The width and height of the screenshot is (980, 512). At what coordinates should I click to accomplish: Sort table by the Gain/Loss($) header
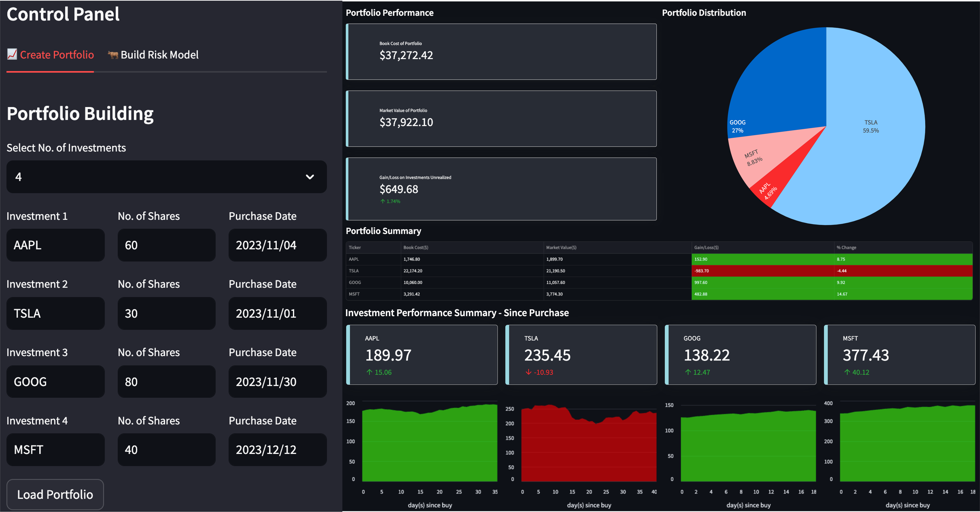click(x=763, y=247)
